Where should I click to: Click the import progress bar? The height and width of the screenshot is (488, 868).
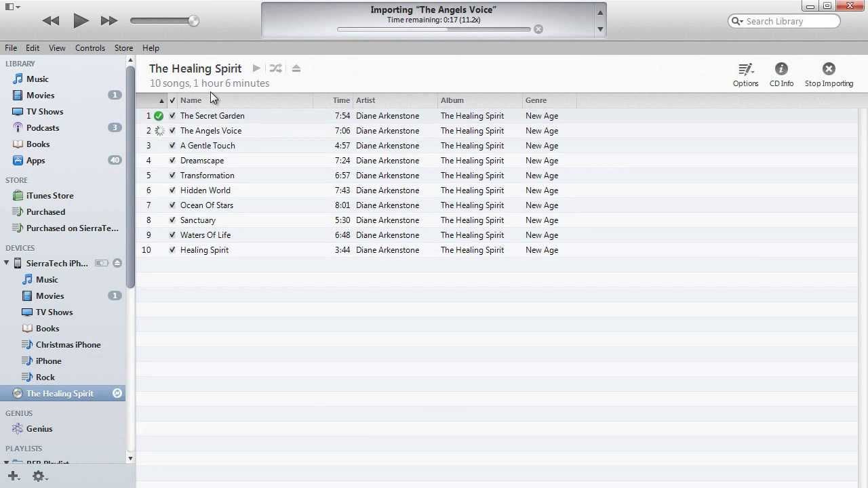pos(433,29)
